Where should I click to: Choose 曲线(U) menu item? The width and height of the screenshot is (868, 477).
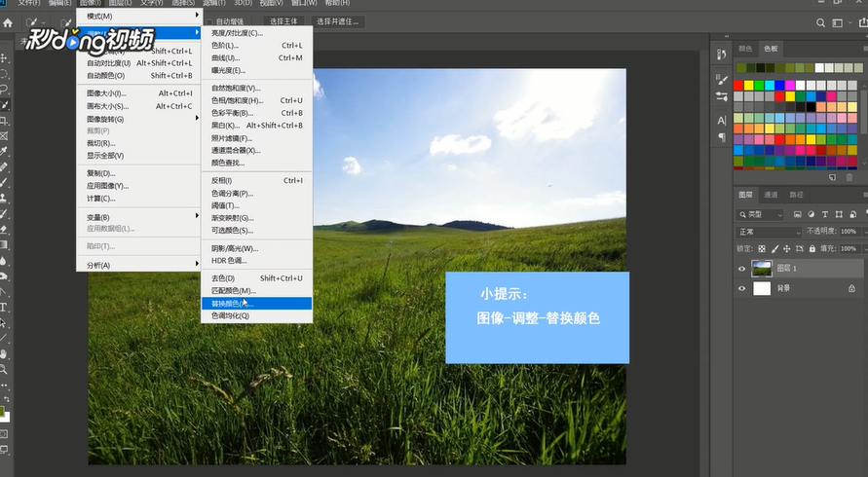coord(257,57)
